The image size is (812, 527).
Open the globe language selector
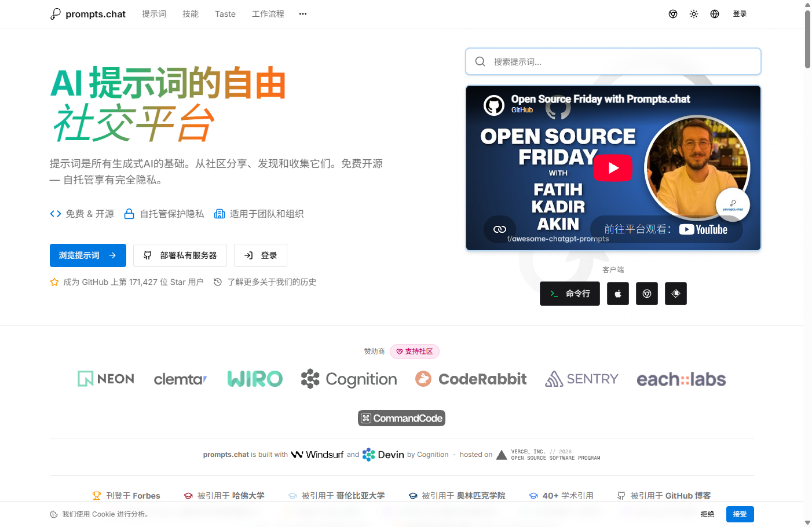click(715, 14)
